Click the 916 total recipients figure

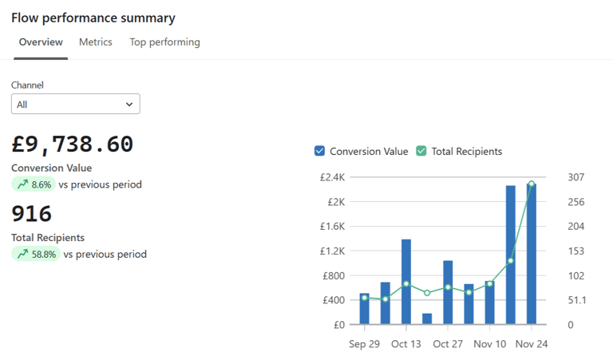click(32, 214)
